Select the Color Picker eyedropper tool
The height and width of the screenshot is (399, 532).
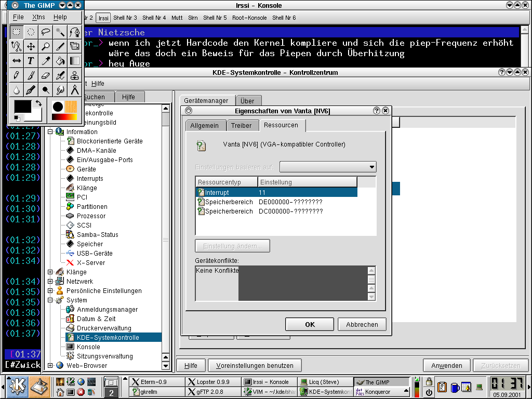[46, 61]
